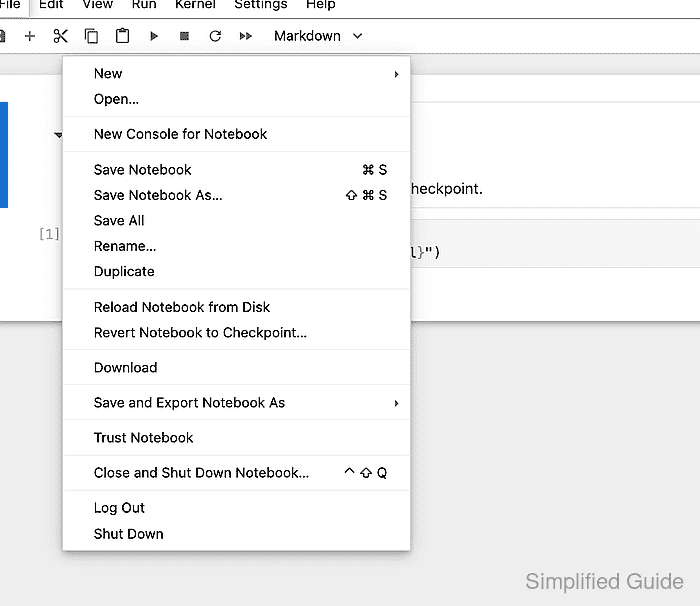Run the selected cell play icon
700x606 pixels.
[x=154, y=36]
